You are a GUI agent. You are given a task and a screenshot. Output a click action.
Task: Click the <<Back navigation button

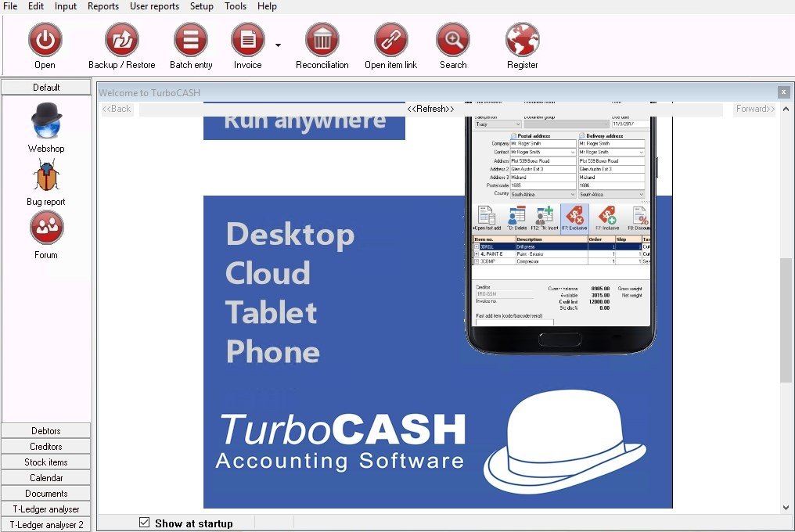[117, 109]
